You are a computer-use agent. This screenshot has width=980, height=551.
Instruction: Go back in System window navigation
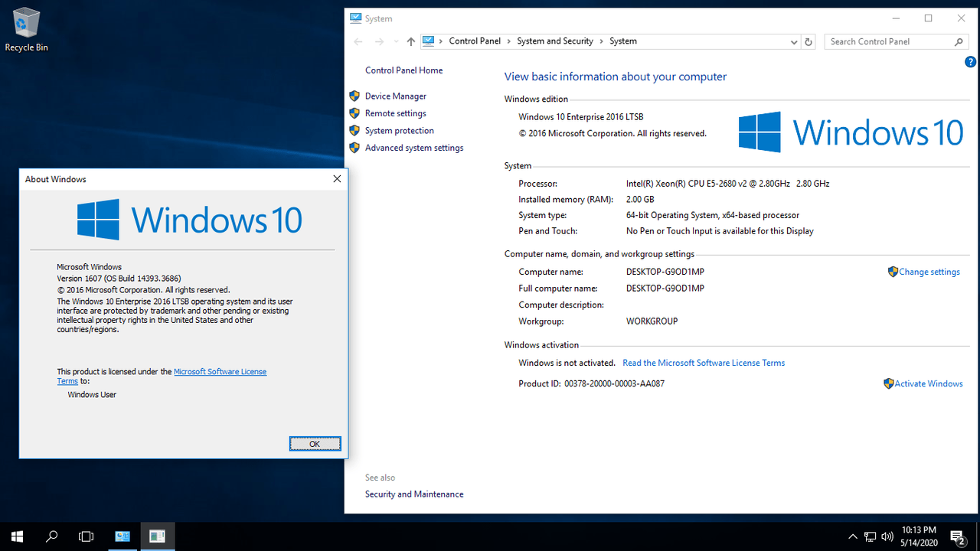point(358,41)
